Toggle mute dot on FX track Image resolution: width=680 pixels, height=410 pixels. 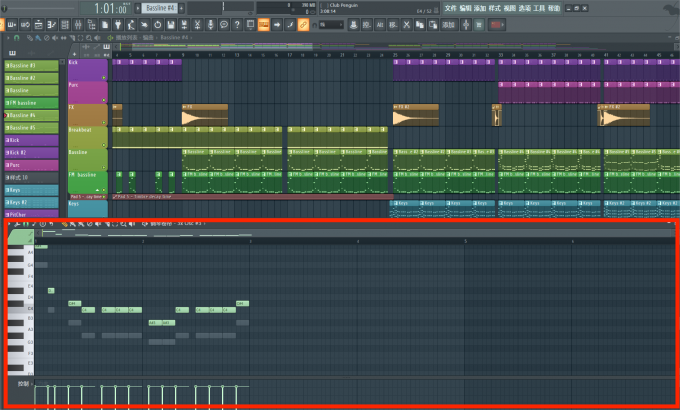[x=104, y=122]
